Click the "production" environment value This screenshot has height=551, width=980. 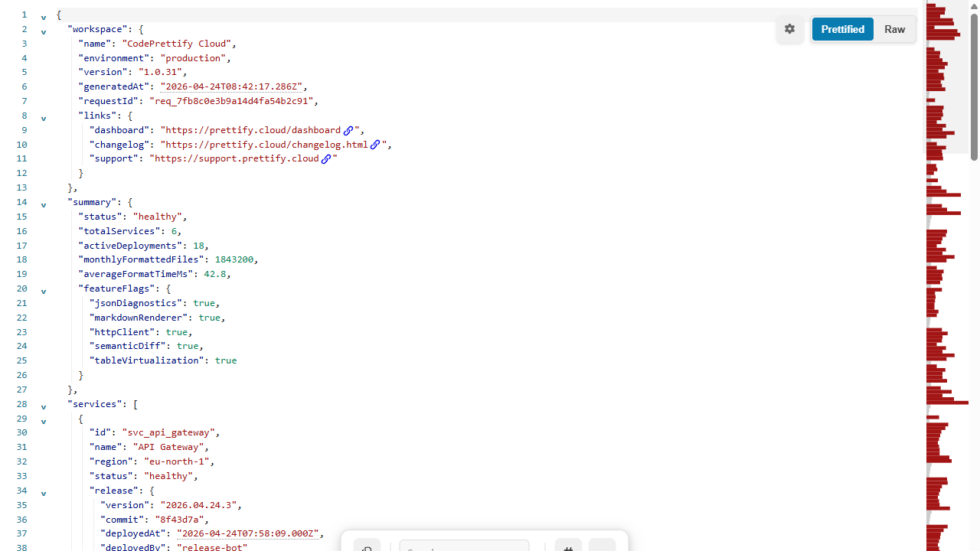tap(193, 58)
